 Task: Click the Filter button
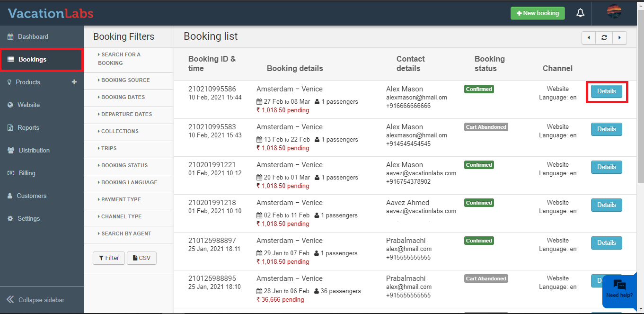pyautogui.click(x=109, y=258)
